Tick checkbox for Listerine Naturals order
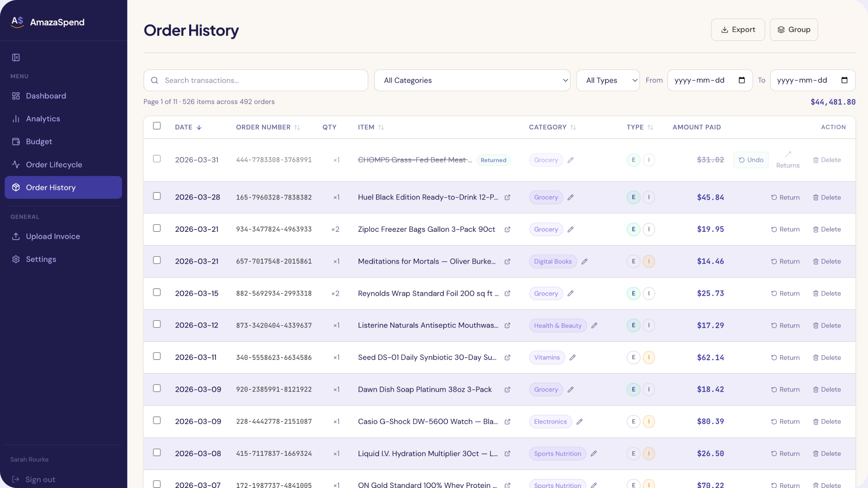868x488 pixels. pyautogui.click(x=157, y=324)
